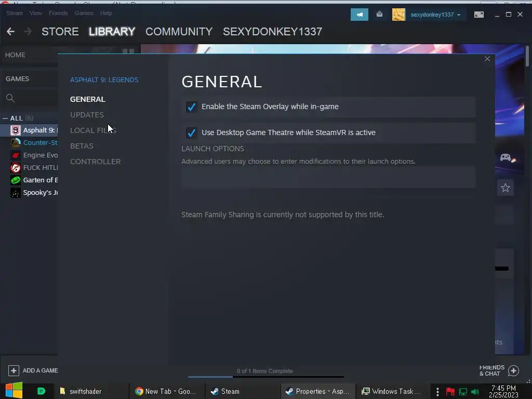Click the back navigation arrow

[10, 32]
